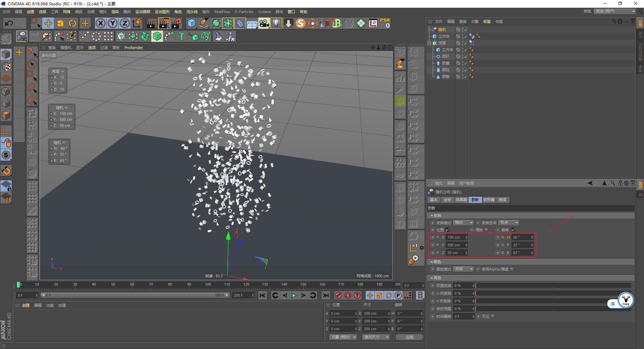This screenshot has height=349, width=644.
Task: Open the X-Particles menu
Action: [244, 12]
